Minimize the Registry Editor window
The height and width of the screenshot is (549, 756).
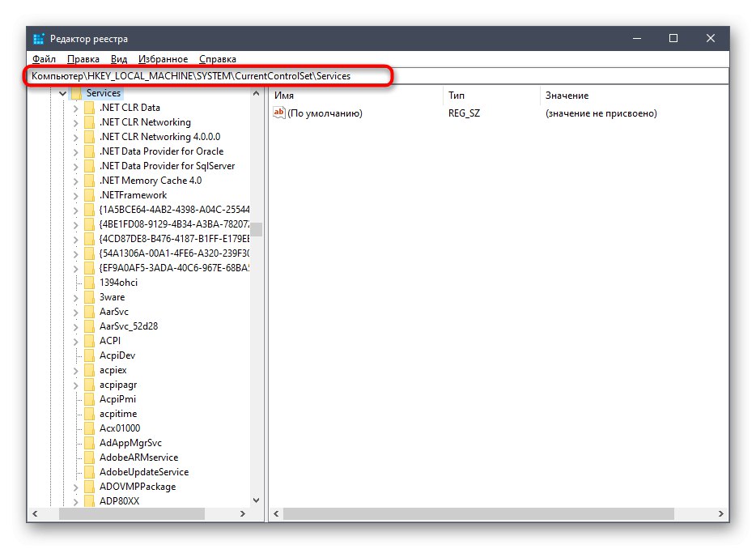637,38
